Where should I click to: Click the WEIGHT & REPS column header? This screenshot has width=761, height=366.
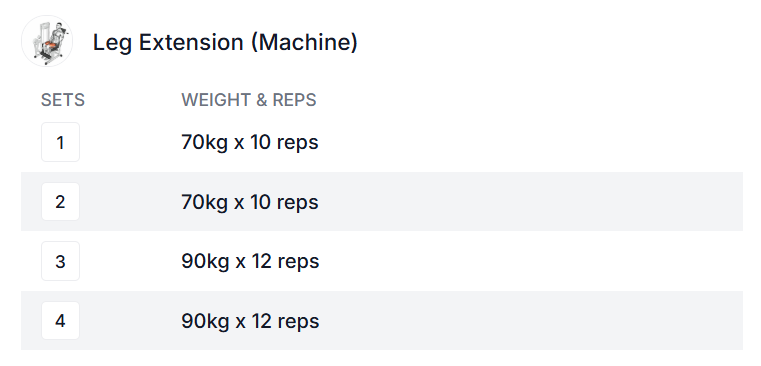(x=248, y=100)
